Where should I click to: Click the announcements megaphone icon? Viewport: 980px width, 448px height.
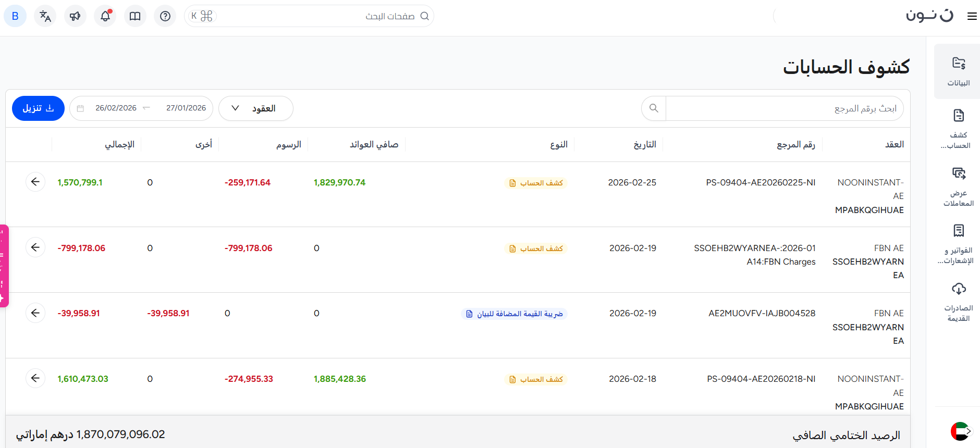[75, 16]
